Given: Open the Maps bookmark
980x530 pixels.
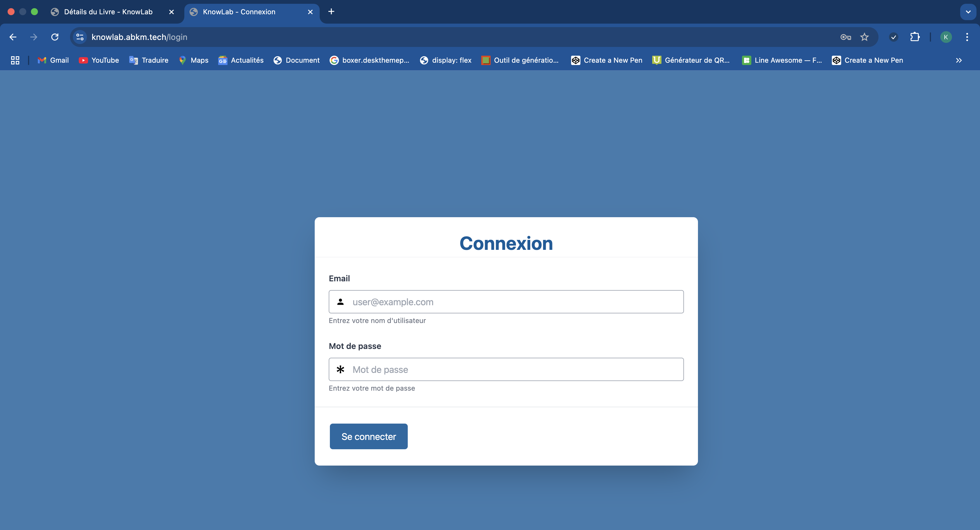Looking at the screenshot, I should point(194,60).
